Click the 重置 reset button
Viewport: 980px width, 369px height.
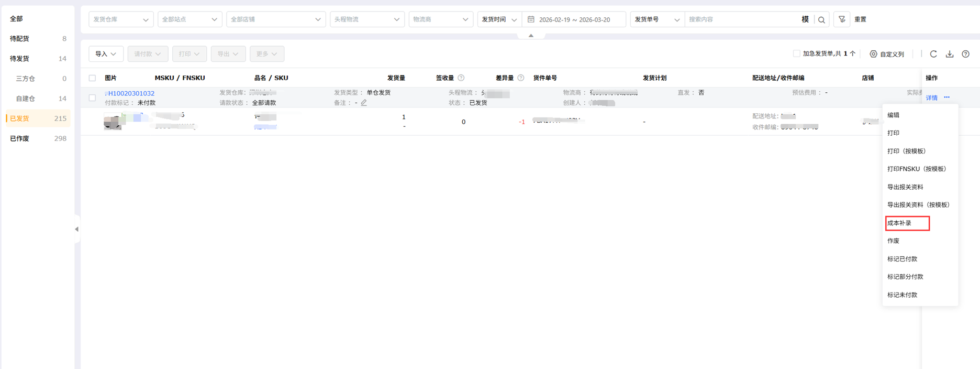[860, 19]
